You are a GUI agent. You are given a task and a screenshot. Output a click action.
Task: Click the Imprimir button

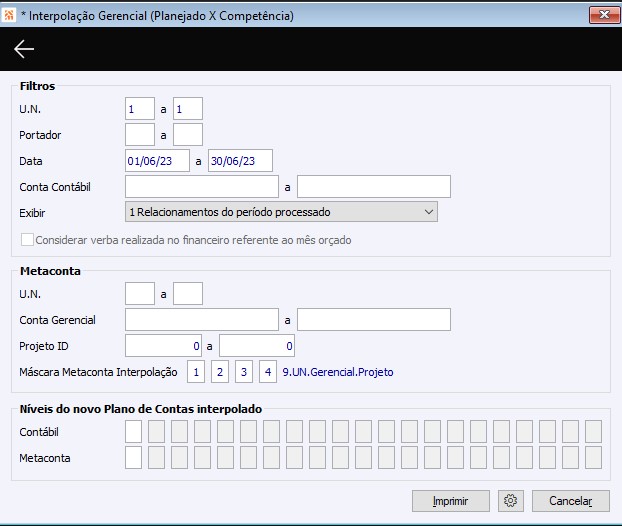click(x=451, y=501)
